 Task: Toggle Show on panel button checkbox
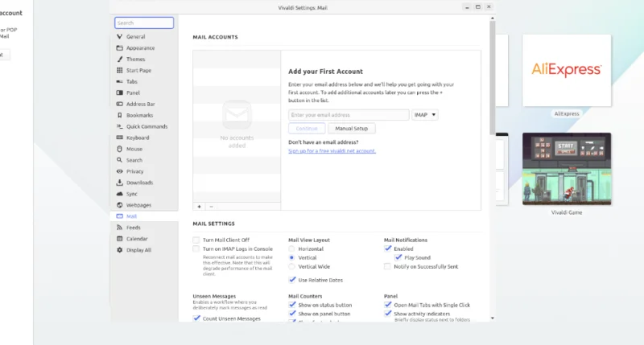292,314
